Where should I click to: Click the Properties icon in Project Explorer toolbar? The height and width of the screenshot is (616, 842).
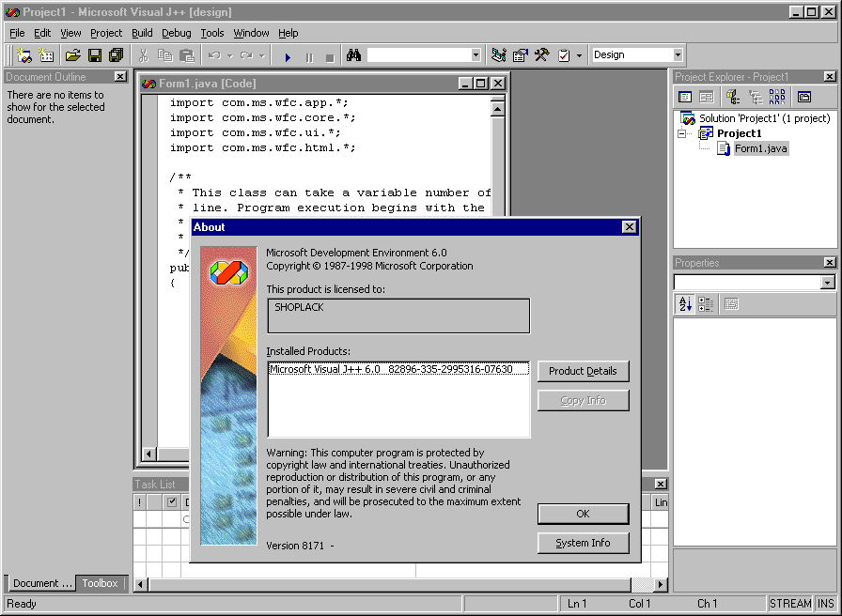(x=803, y=97)
